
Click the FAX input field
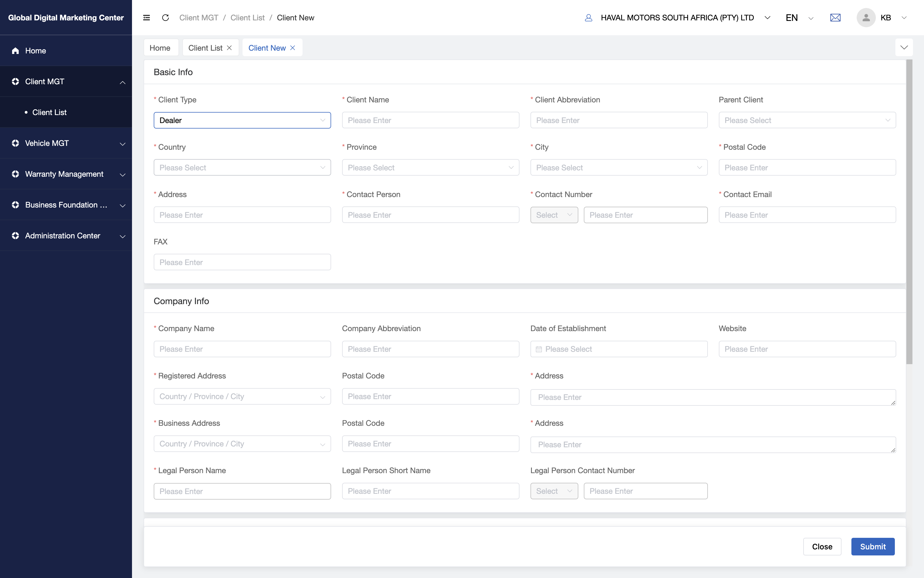point(242,262)
